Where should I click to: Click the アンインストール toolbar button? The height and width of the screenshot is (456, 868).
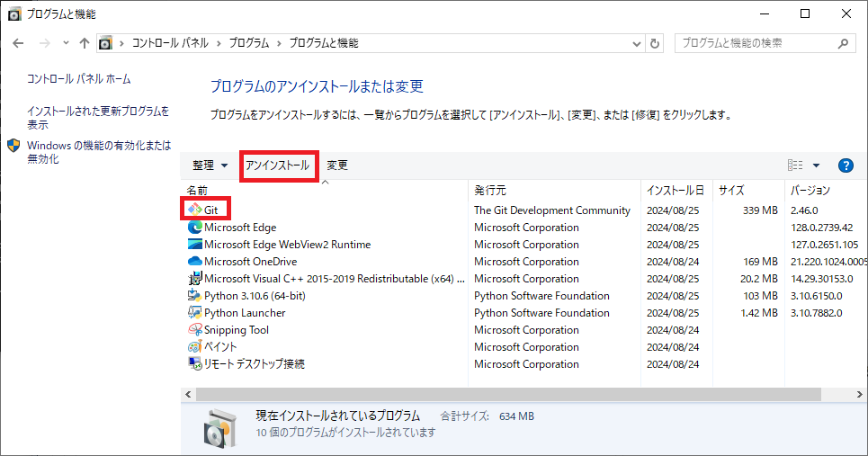[277, 165]
